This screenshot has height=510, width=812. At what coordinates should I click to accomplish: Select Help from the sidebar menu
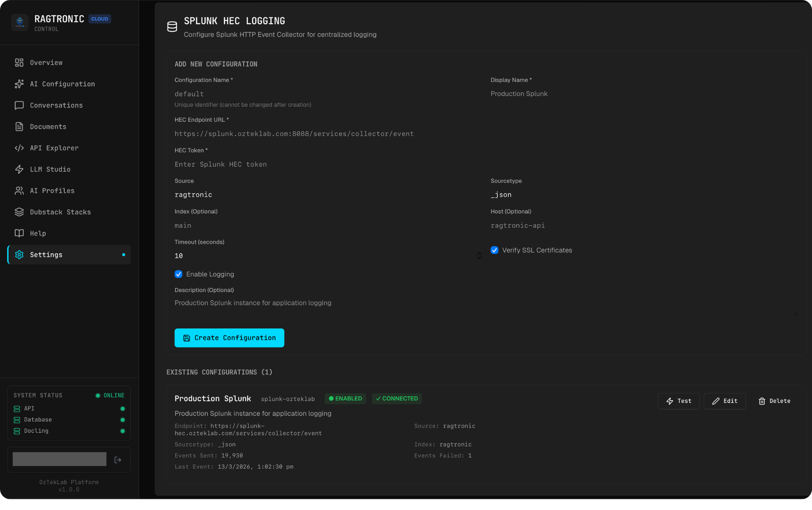pos(38,233)
